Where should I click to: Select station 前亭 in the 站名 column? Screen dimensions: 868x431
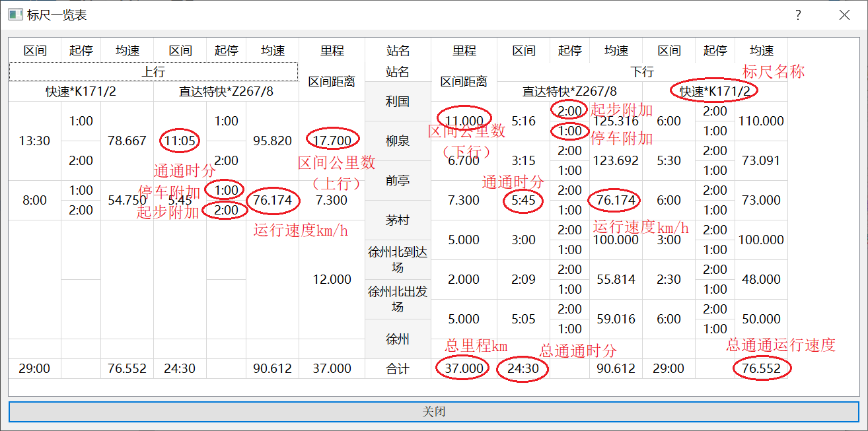[398, 181]
